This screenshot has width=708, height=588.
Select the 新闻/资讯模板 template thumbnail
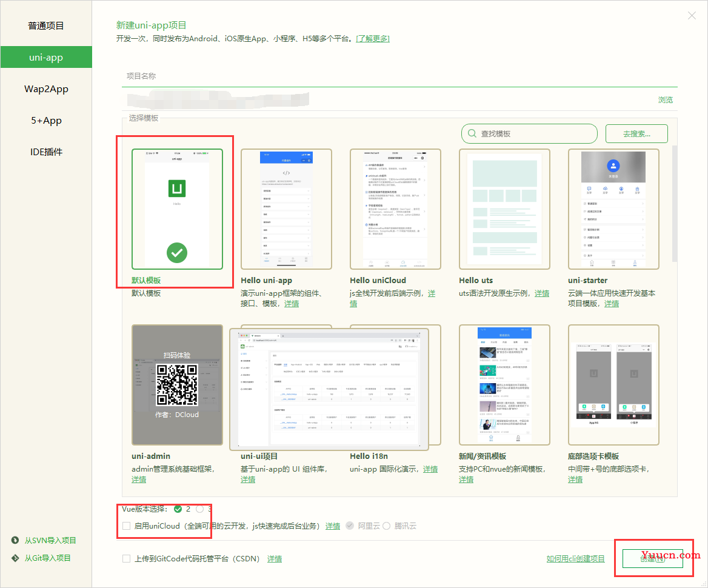(504, 385)
